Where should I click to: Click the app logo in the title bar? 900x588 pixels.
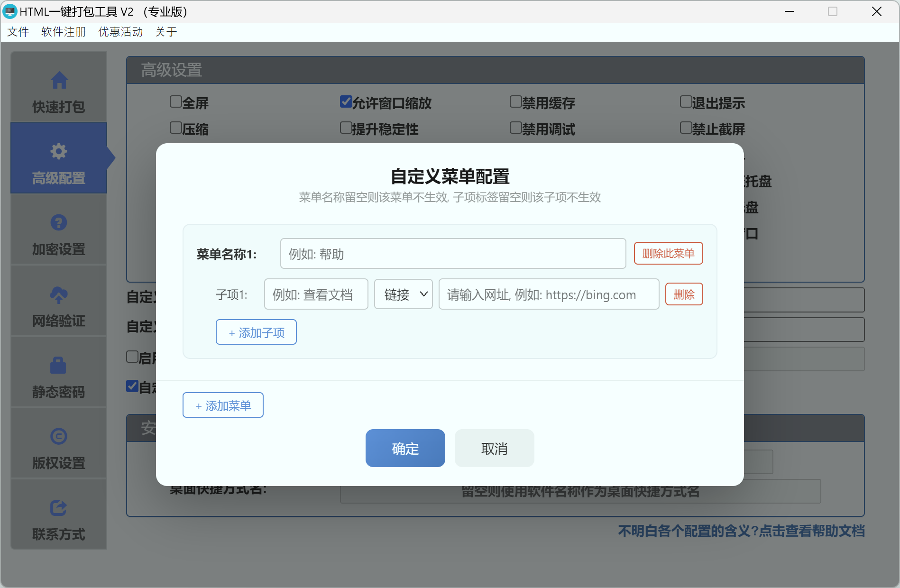click(10, 11)
